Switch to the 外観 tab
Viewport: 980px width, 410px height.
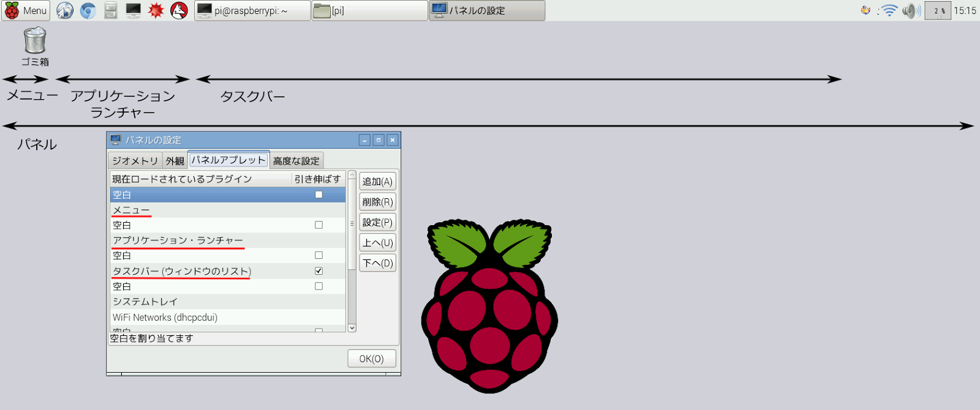point(175,161)
